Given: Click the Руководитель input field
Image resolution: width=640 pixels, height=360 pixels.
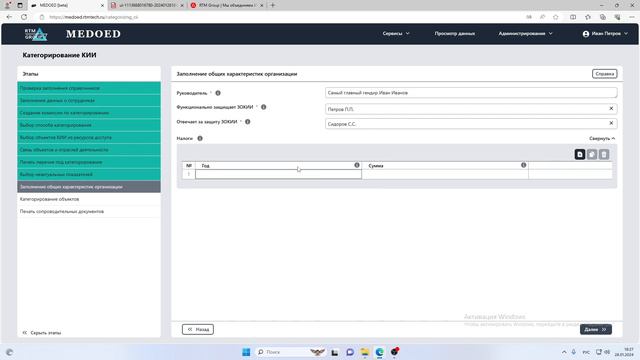Looking at the screenshot, I should (471, 93).
